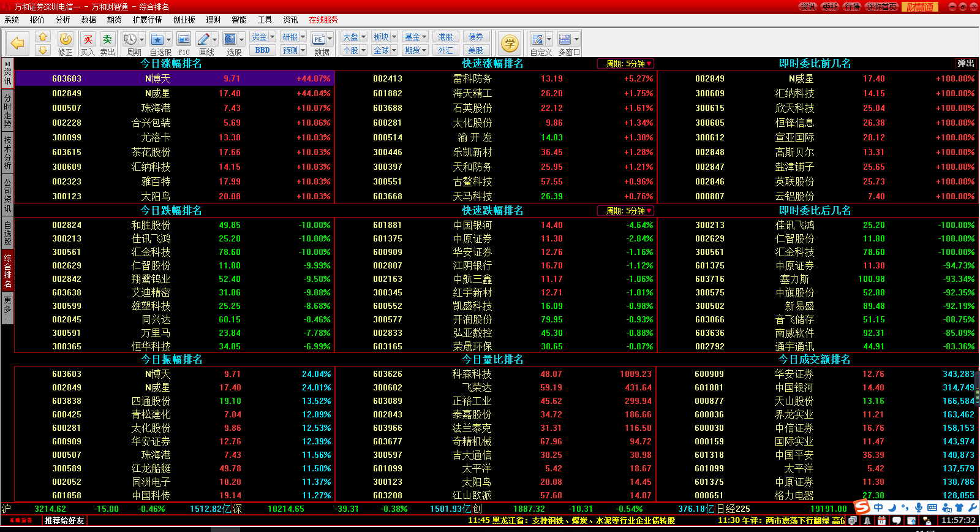Open the 分析 menu

click(62, 20)
